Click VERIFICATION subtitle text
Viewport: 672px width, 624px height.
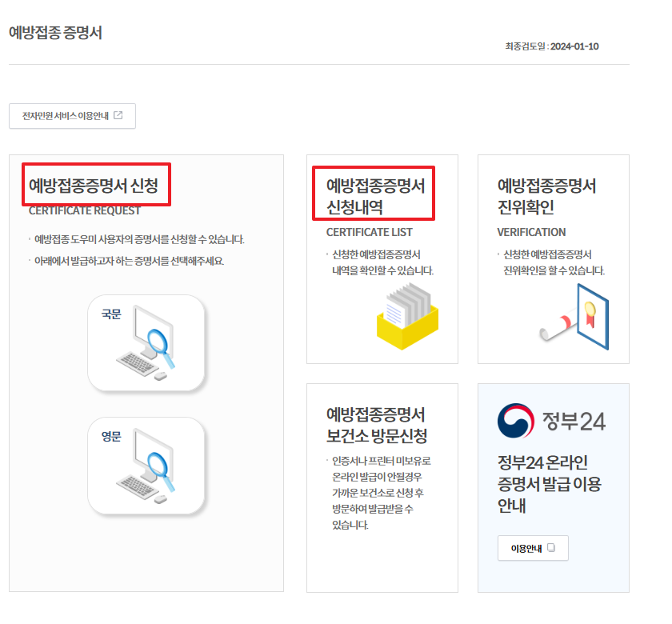click(x=531, y=232)
